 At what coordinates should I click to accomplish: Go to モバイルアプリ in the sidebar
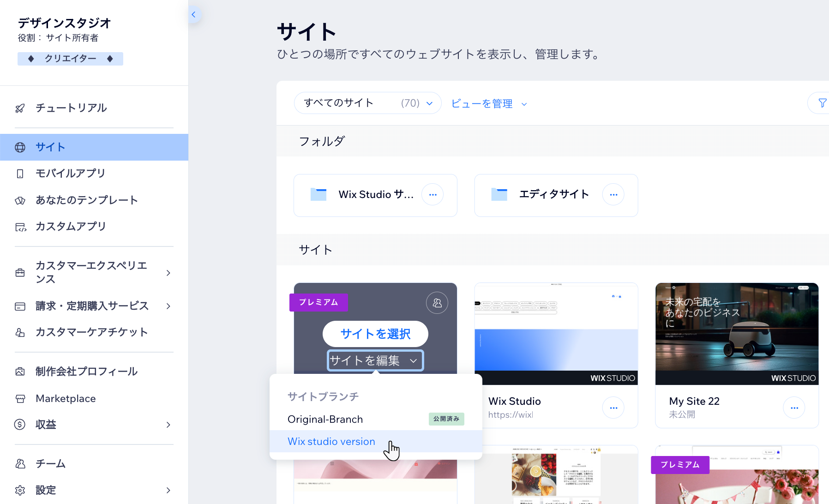click(x=71, y=174)
